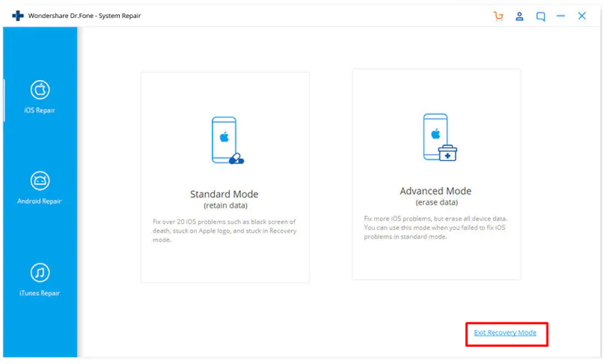Open the user account icon

(x=520, y=16)
